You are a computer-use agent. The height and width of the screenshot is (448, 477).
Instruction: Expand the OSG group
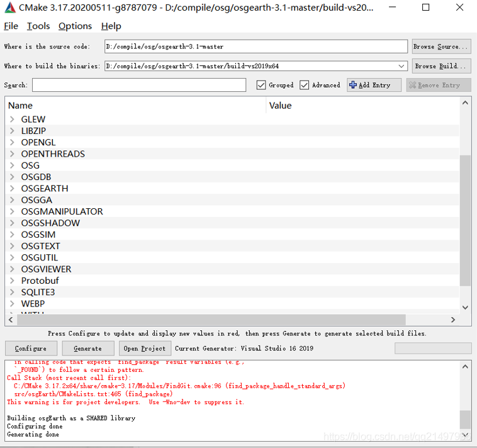[x=12, y=165]
